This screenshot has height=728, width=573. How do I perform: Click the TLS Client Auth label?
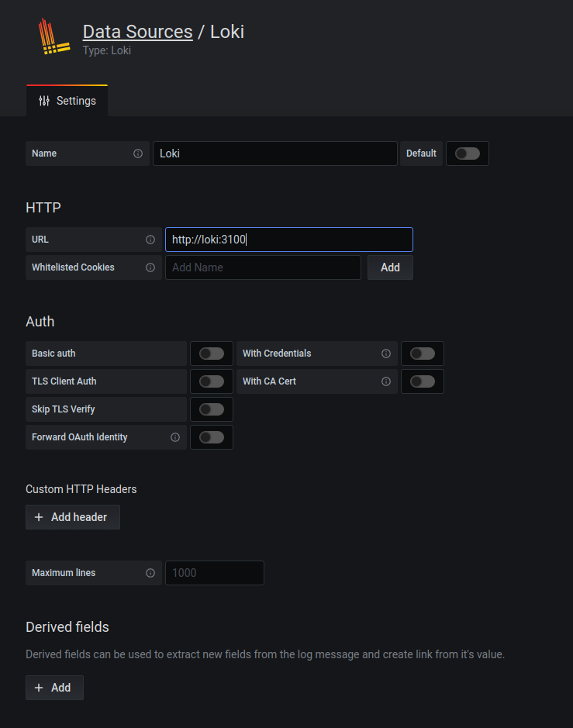[64, 381]
